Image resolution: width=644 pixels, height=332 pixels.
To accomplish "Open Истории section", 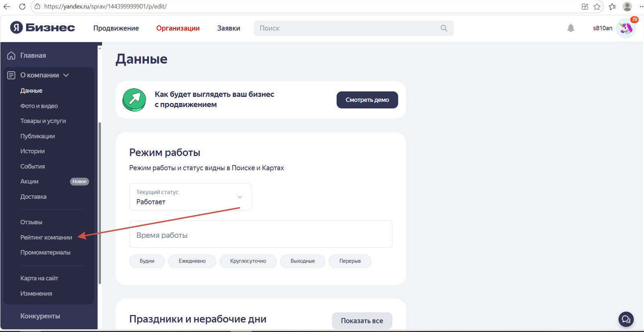I will pos(33,151).
